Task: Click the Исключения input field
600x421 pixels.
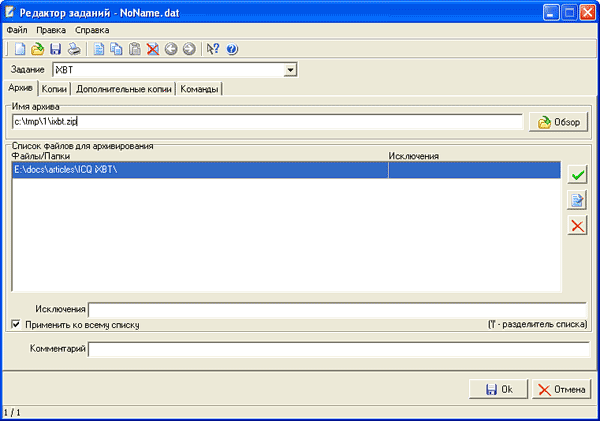Action: tap(337, 310)
